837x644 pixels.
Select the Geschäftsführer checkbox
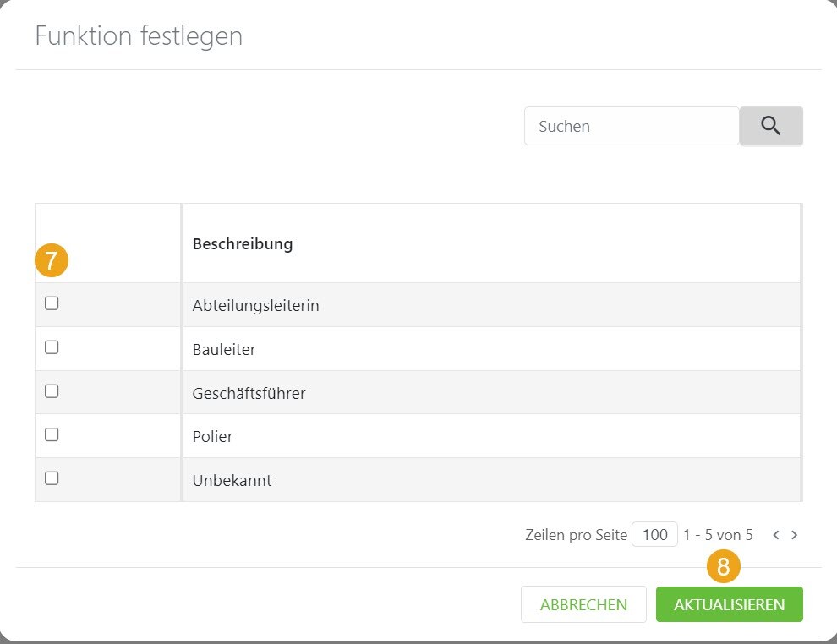click(x=52, y=391)
